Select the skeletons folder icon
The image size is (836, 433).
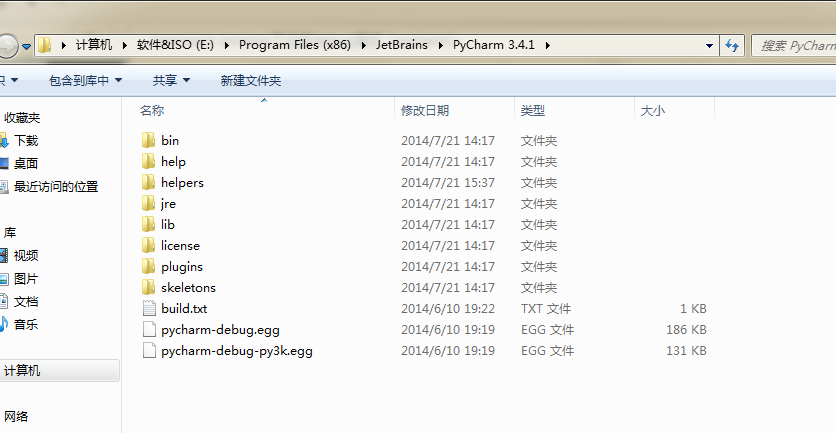click(x=149, y=287)
